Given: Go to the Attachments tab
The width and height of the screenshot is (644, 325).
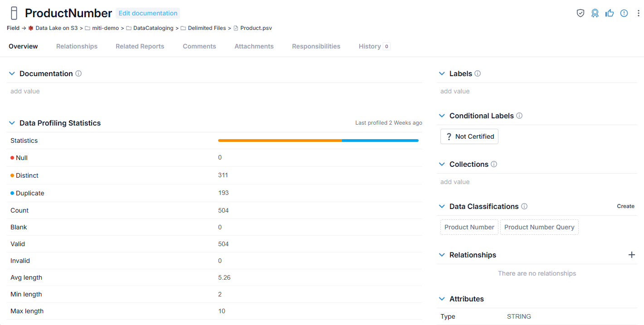Looking at the screenshot, I should (254, 46).
